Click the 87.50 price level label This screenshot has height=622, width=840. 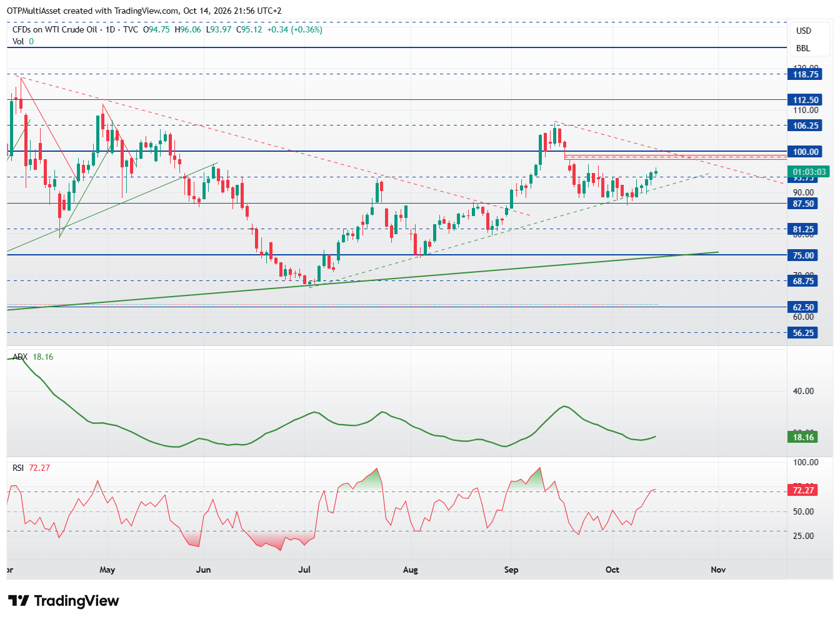tap(803, 204)
